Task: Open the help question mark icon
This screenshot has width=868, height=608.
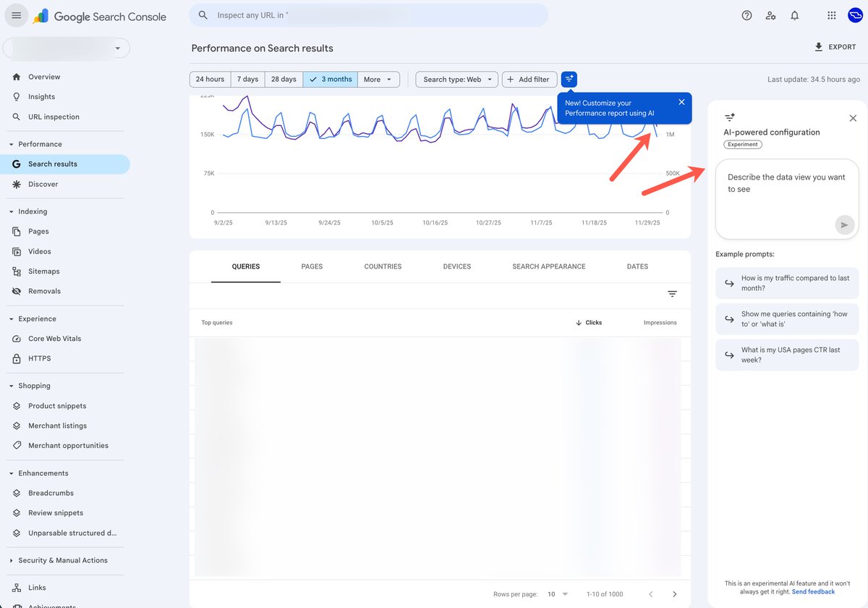Action: click(x=746, y=16)
